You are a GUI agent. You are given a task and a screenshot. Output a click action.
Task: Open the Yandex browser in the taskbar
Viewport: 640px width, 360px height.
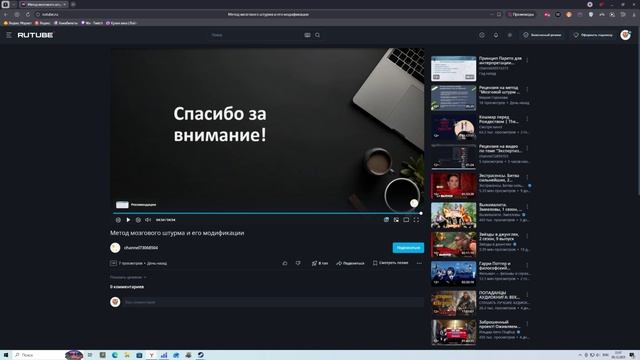click(151, 355)
